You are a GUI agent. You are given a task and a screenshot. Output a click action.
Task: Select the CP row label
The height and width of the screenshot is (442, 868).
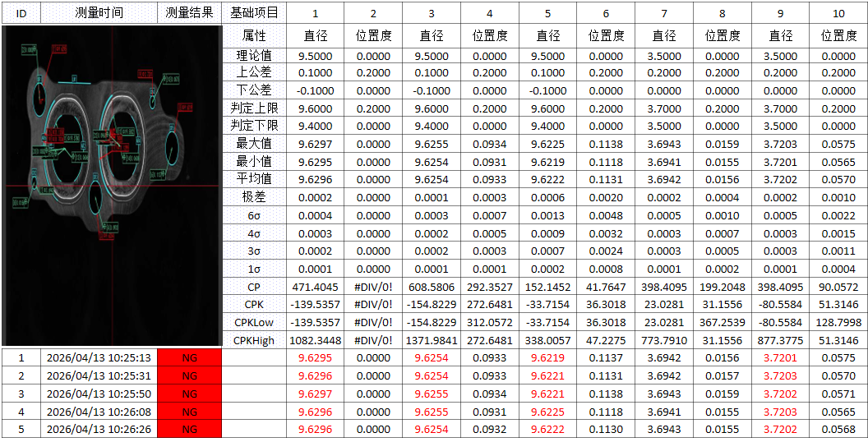254,287
